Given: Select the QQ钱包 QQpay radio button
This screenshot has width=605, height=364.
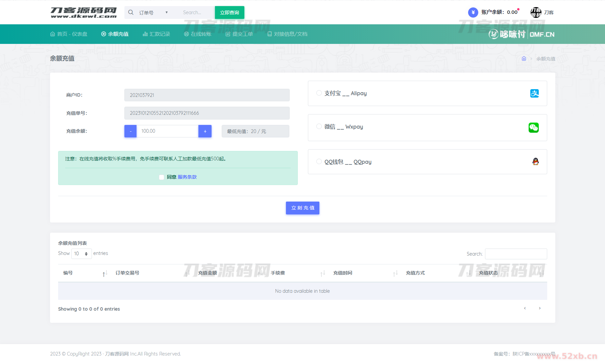Looking at the screenshot, I should point(319,161).
